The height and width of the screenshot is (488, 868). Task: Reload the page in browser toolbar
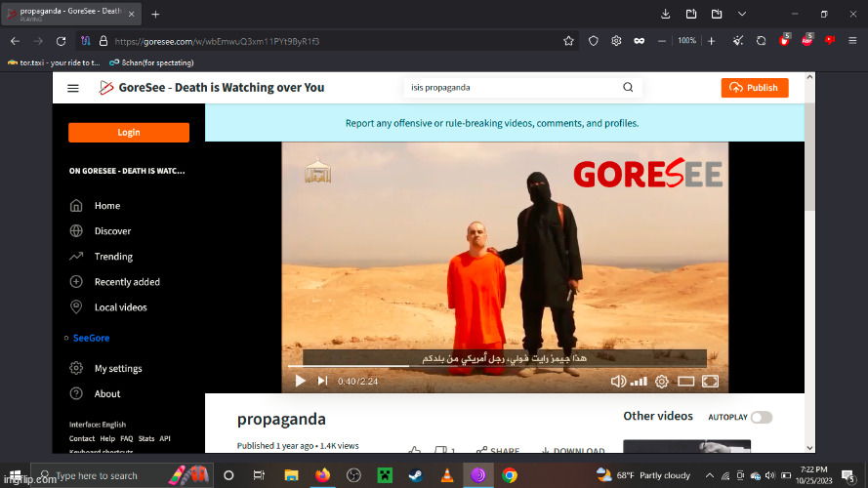(61, 41)
